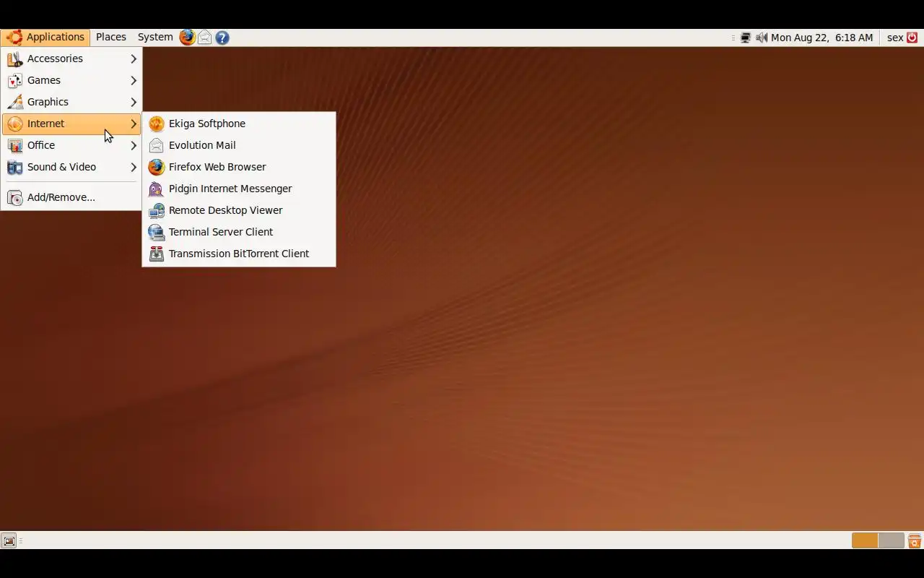Expand the Office submenu arrow
Image resolution: width=924 pixels, height=578 pixels.
(134, 145)
